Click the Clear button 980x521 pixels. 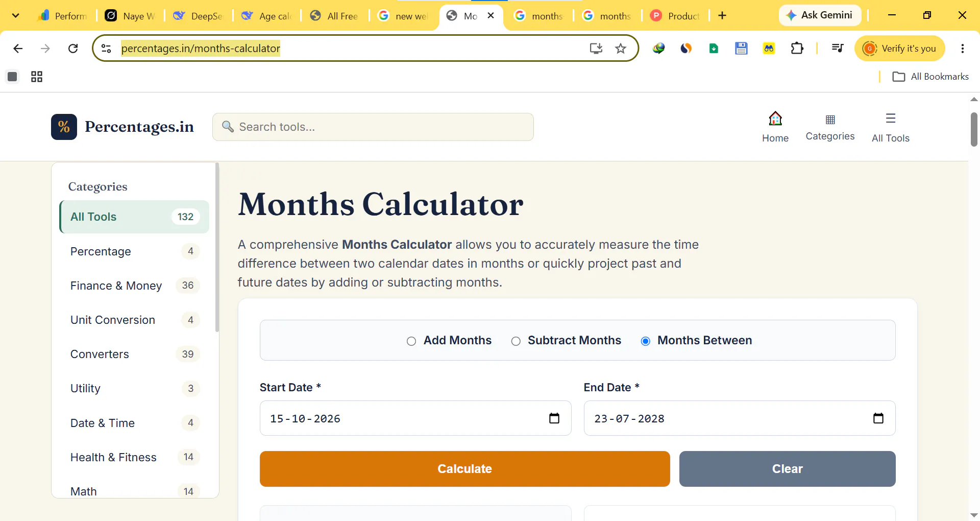(x=787, y=469)
